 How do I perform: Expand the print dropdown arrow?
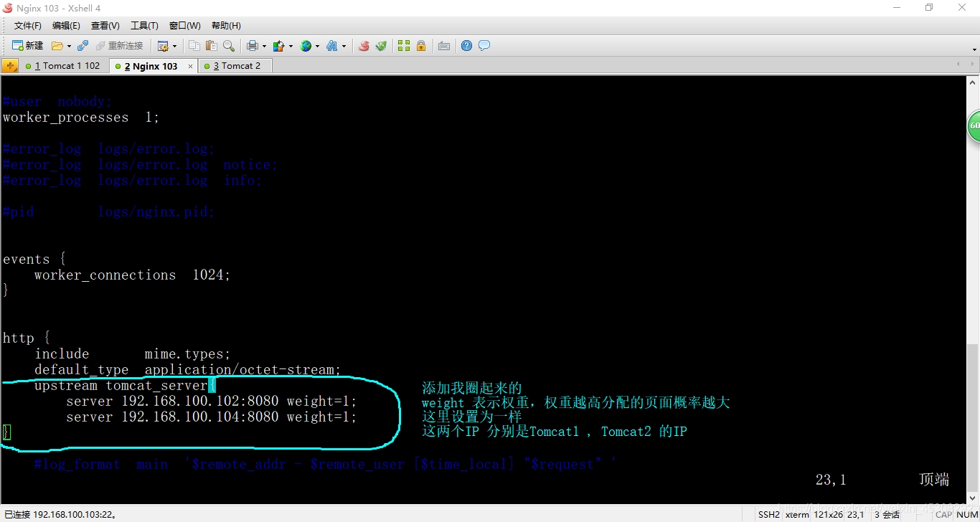click(264, 46)
